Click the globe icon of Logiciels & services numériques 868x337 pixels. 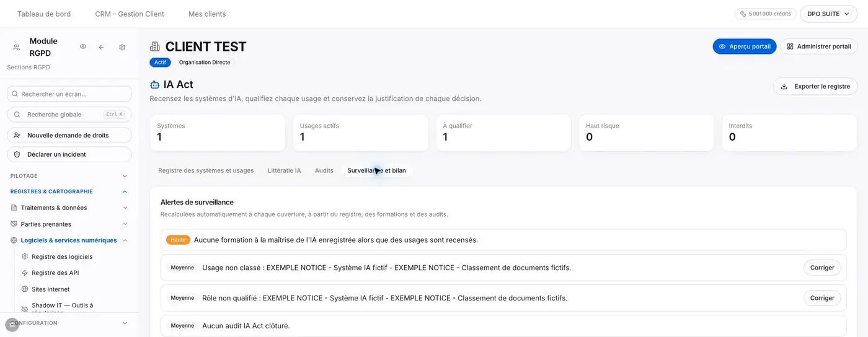coord(14,240)
